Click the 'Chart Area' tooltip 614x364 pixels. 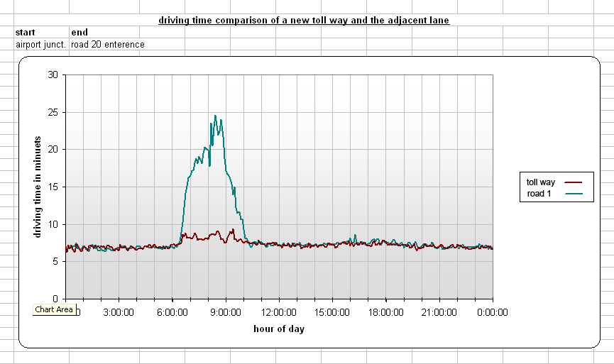(x=54, y=309)
